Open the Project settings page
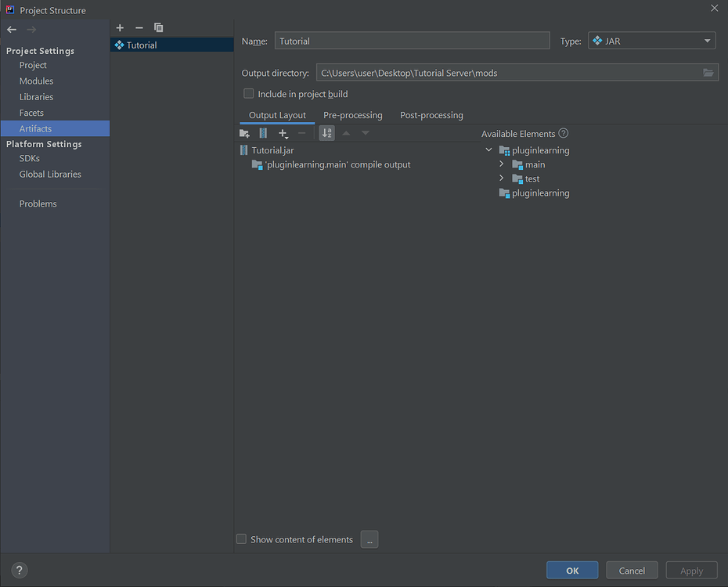728x587 pixels. (x=33, y=66)
